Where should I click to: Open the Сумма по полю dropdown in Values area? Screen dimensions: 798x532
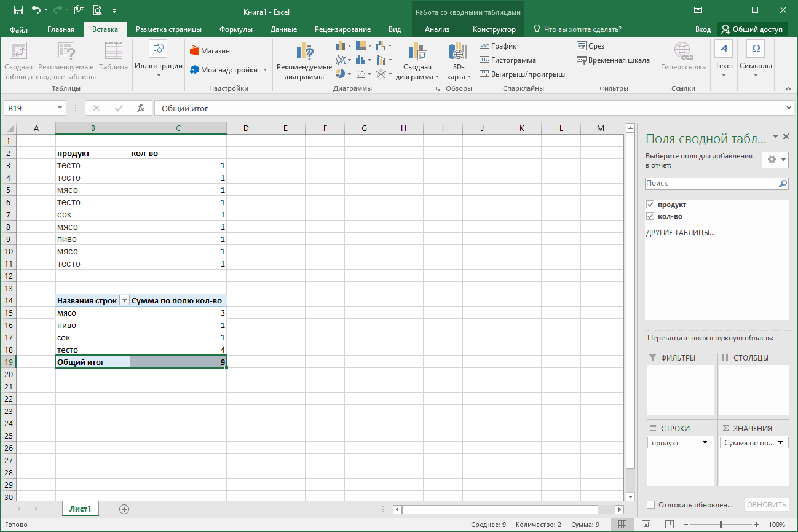[x=781, y=443]
